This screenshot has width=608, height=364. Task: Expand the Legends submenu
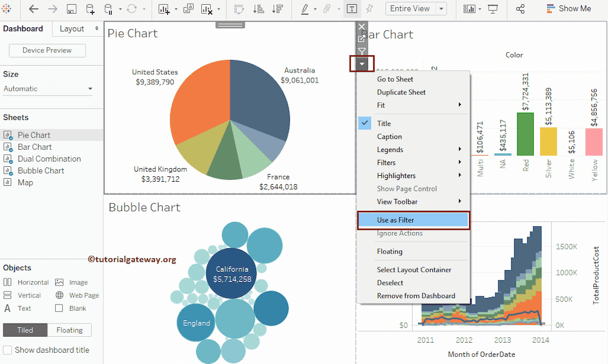pos(389,149)
